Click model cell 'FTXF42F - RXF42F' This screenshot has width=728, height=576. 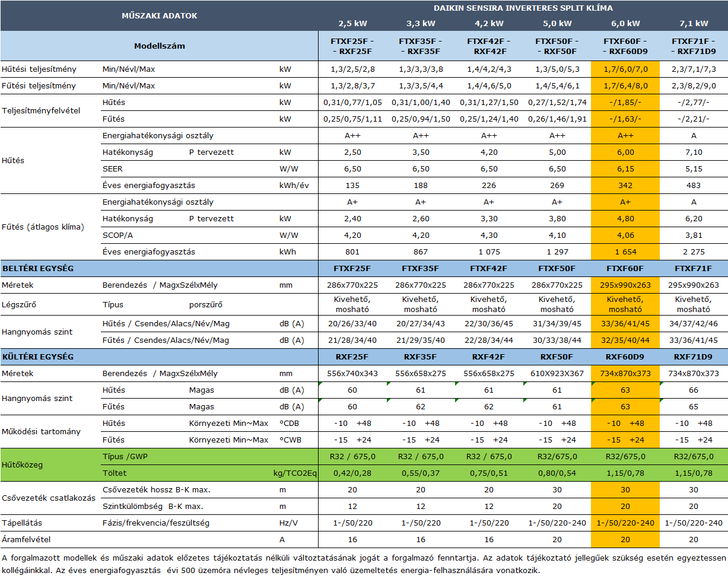tap(489, 46)
